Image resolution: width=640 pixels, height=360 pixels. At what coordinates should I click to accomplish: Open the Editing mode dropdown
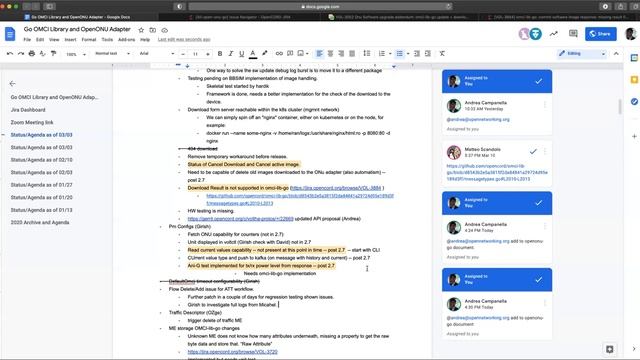[x=582, y=53]
